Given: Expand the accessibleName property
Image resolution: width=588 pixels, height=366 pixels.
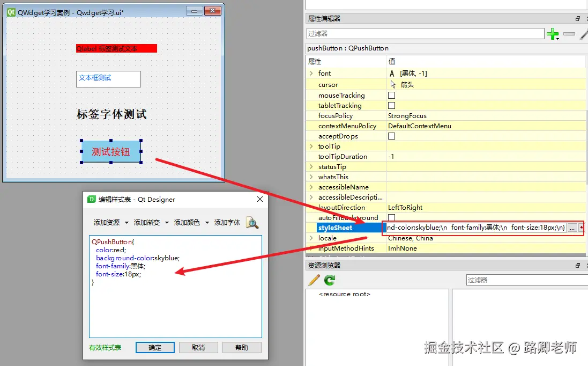Looking at the screenshot, I should pyautogui.click(x=311, y=187).
